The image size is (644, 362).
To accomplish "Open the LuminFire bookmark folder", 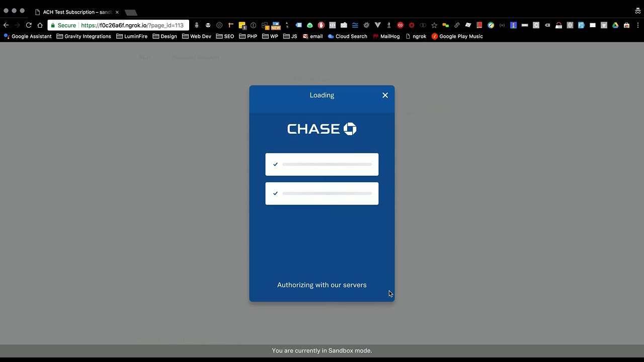I will coord(132,36).
